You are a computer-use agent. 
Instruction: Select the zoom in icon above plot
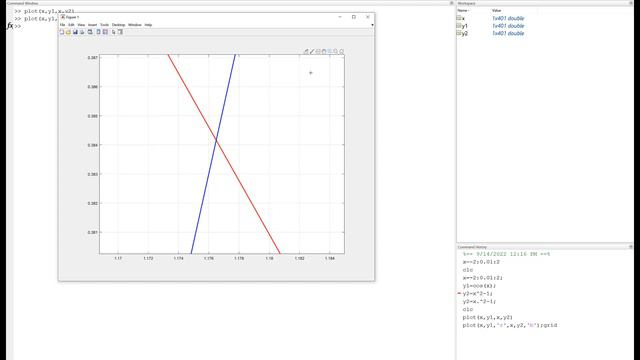tap(329, 51)
